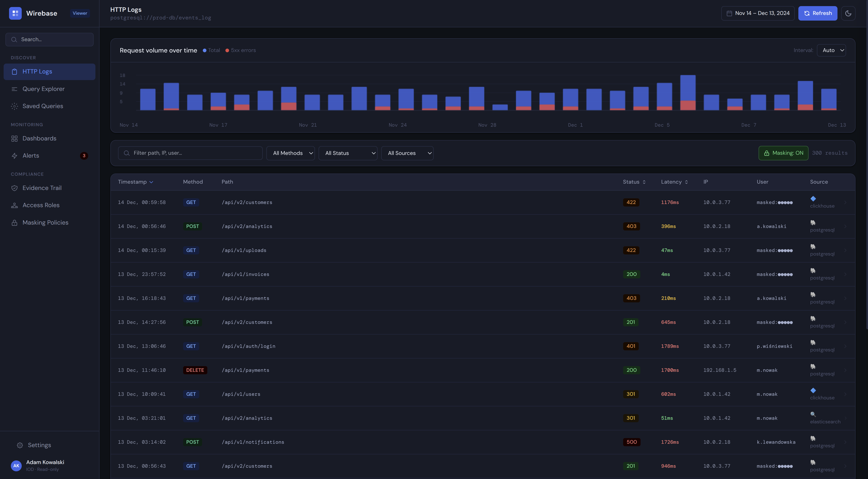868x479 pixels.
Task: Toggle dark mode moon icon
Action: (848, 13)
